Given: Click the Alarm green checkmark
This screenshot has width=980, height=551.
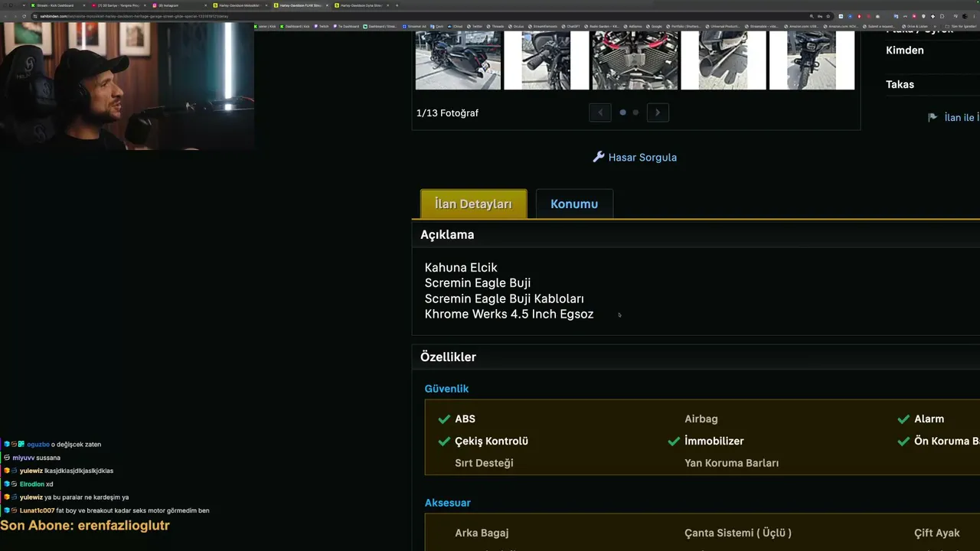Looking at the screenshot, I should coord(903,419).
